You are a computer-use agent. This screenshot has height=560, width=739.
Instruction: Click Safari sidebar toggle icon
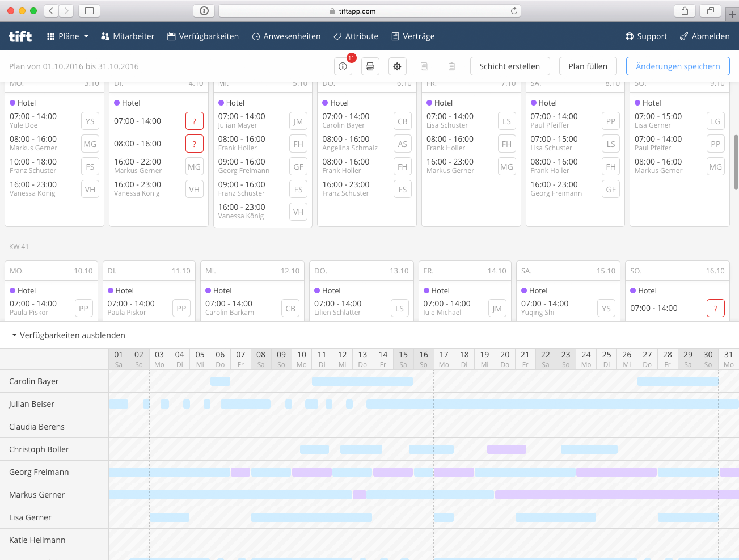tap(89, 11)
